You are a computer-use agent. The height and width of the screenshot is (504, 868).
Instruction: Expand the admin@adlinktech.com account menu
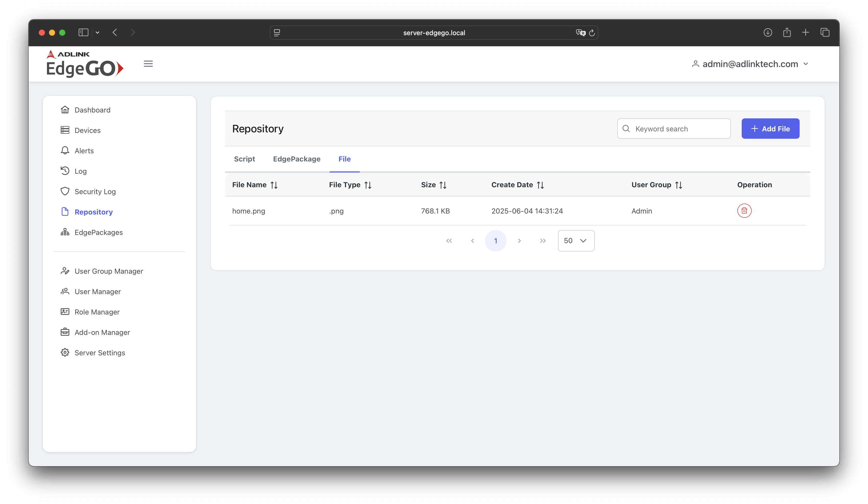(x=750, y=64)
